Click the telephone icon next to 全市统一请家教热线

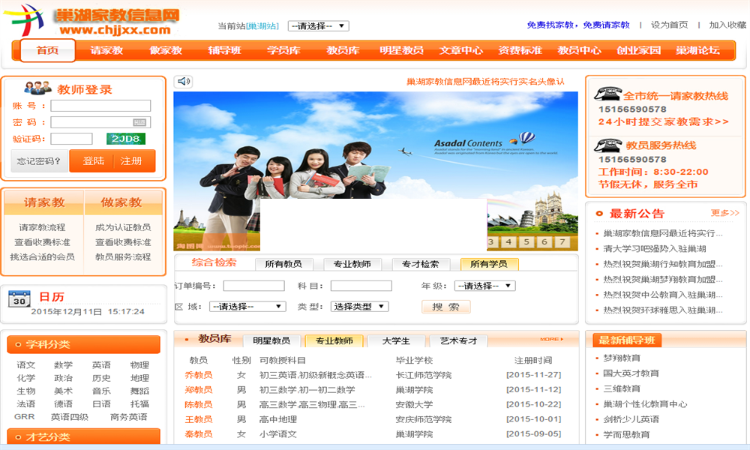(607, 93)
